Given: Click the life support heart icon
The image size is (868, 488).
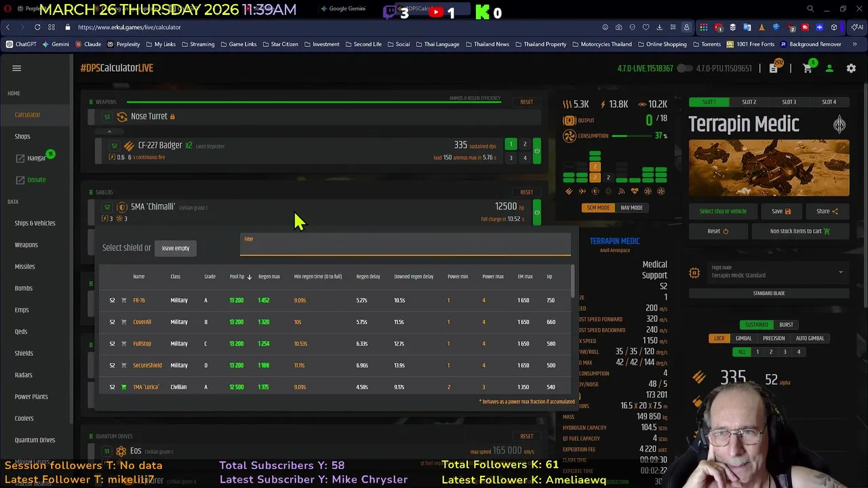Looking at the screenshot, I should [x=634, y=191].
